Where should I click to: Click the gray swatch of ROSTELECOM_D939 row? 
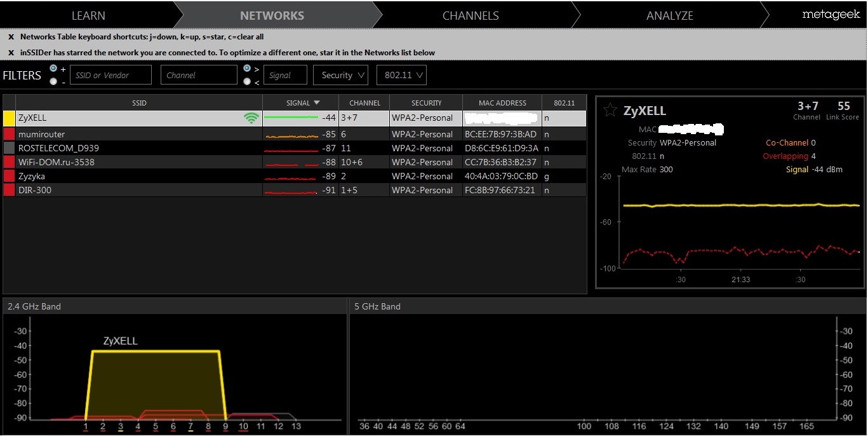tap(9, 148)
